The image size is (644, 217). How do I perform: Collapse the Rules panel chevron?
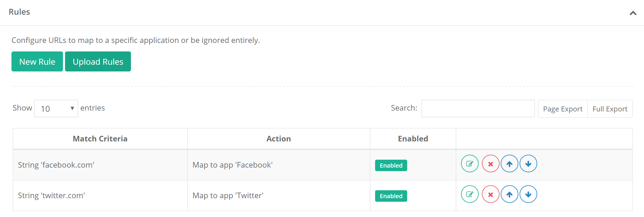(633, 13)
